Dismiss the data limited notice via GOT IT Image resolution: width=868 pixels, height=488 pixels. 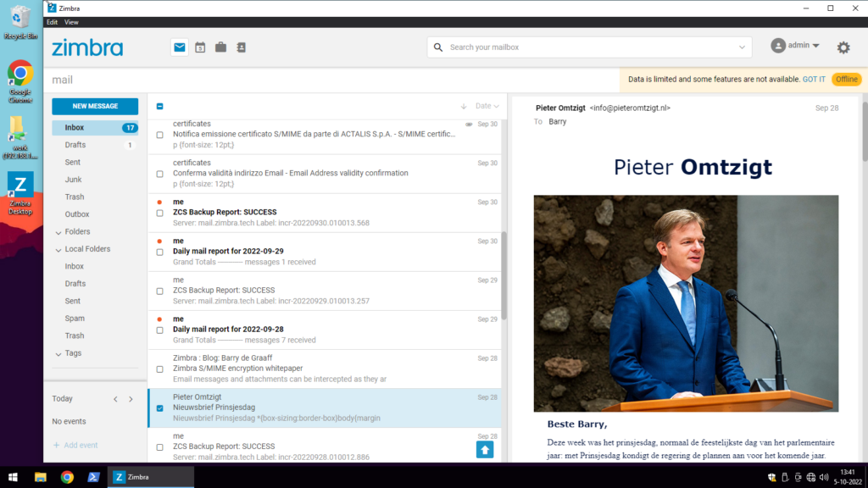point(813,79)
